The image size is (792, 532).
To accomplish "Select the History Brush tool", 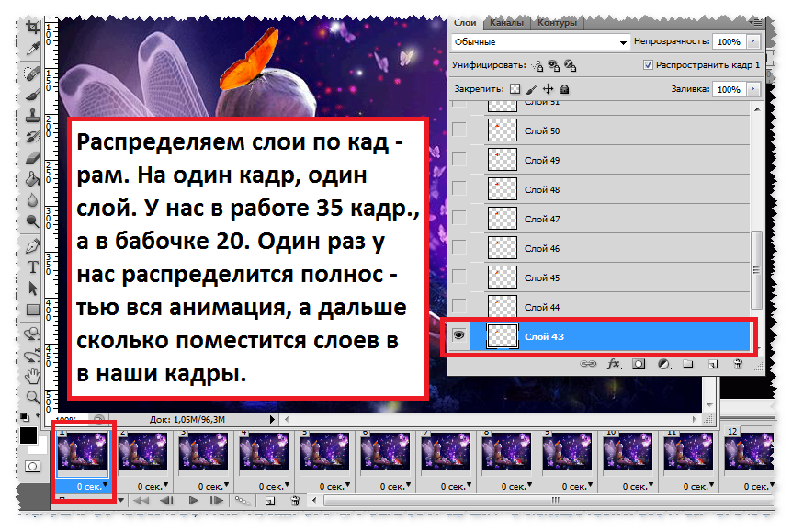I will (x=33, y=137).
